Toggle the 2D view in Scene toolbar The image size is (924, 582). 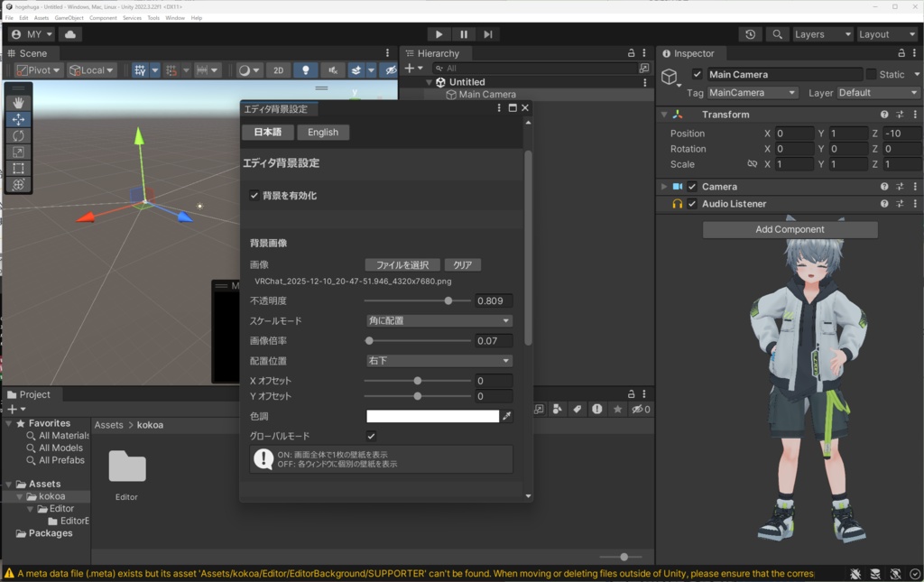pyautogui.click(x=277, y=69)
